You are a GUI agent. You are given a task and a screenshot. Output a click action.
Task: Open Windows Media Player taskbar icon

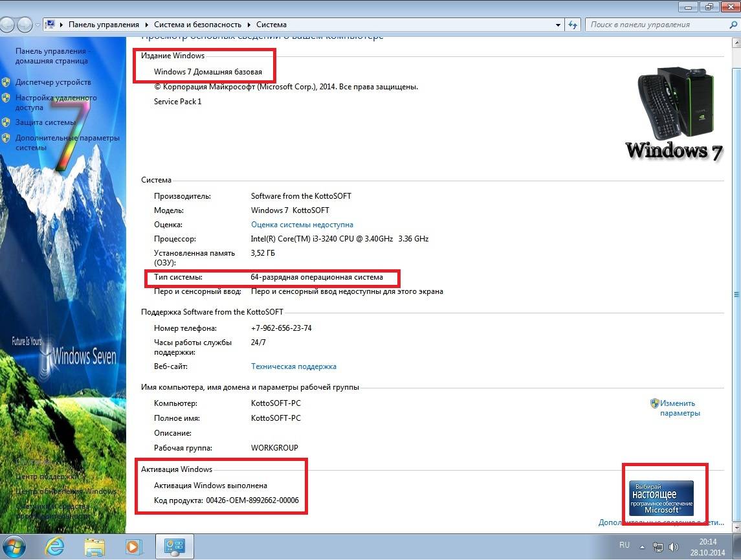[134, 547]
